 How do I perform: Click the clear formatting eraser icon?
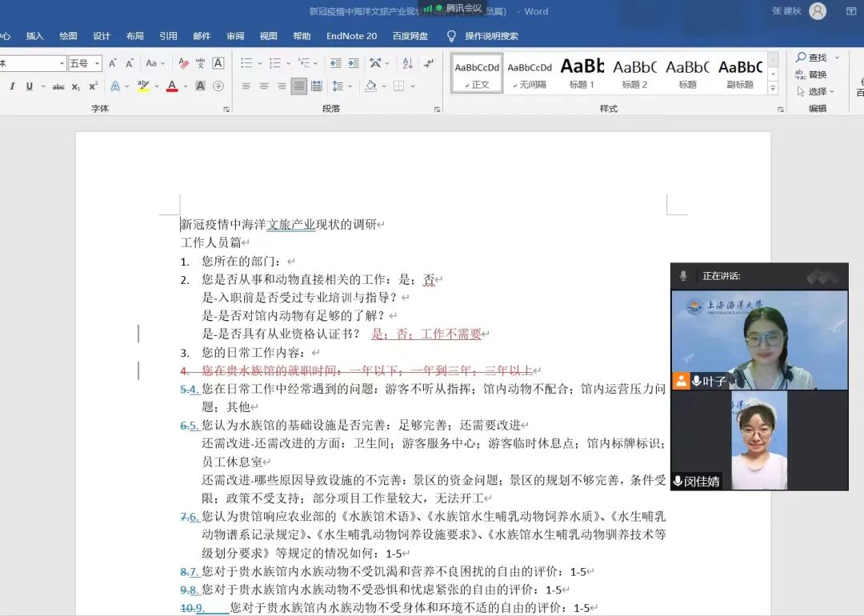(183, 63)
